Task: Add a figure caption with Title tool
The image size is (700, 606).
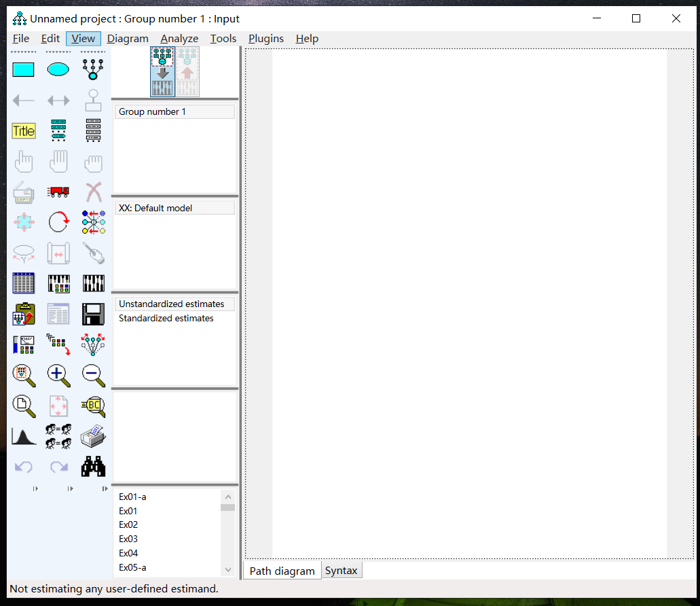Action: (24, 131)
